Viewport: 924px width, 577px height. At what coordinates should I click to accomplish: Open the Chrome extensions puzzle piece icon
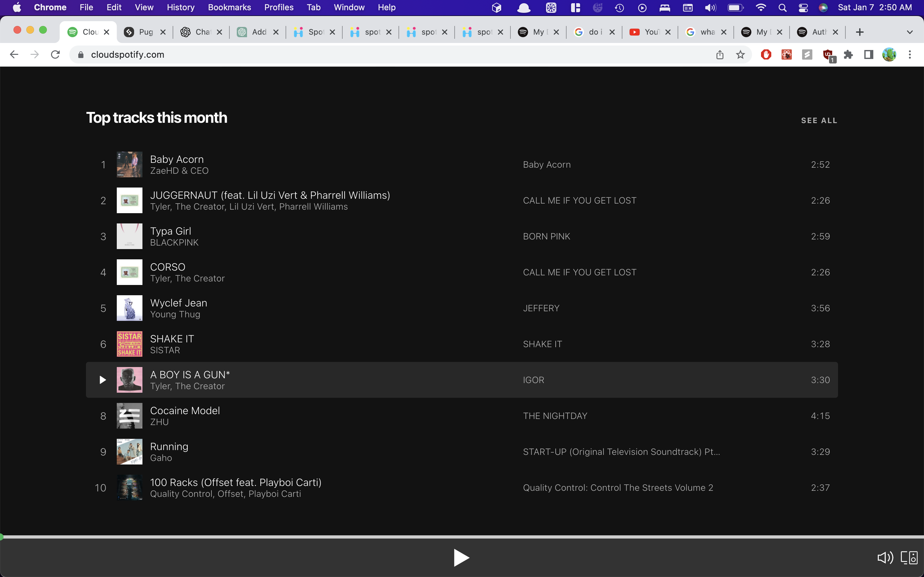pos(848,54)
